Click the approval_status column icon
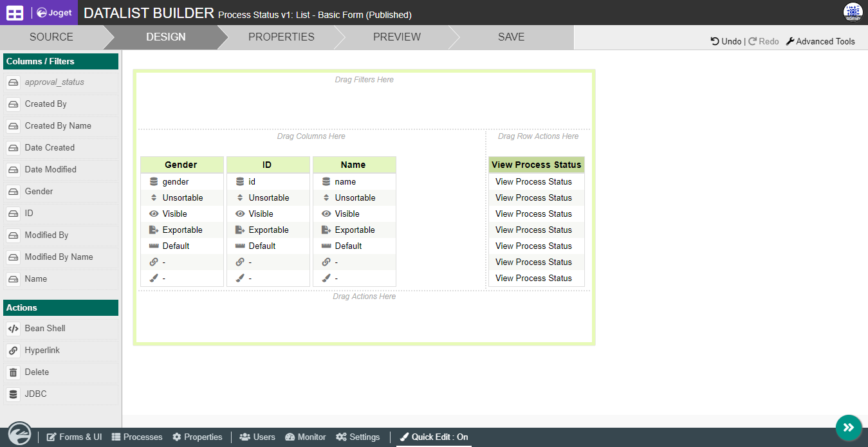The width and height of the screenshot is (868, 447). (x=14, y=82)
